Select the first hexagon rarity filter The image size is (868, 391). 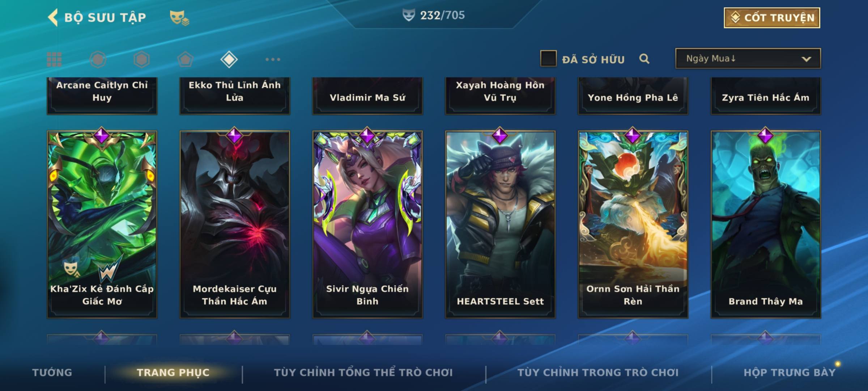pos(98,59)
